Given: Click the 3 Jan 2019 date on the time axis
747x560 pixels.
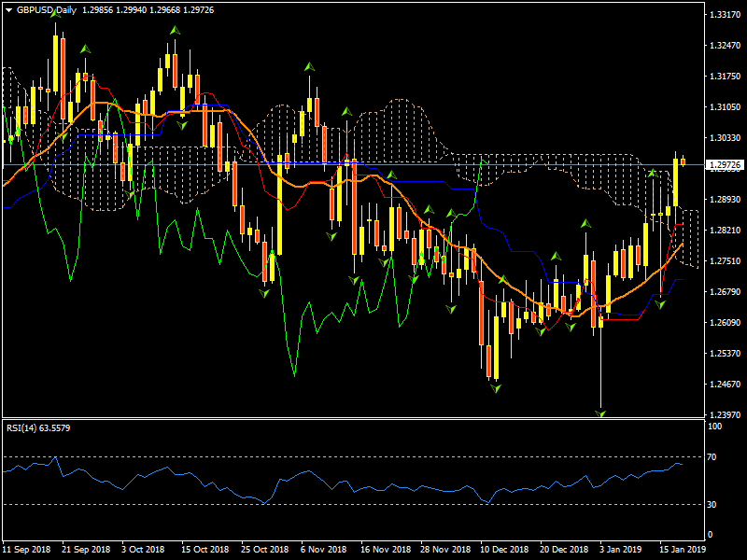Looking at the screenshot, I should [620, 550].
